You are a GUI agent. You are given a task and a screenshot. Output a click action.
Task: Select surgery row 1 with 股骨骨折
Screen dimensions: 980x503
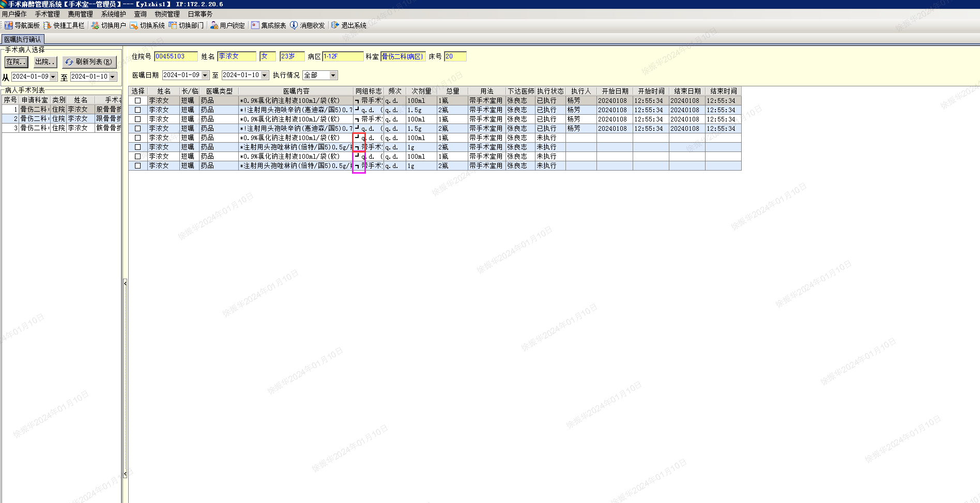pyautogui.click(x=62, y=110)
